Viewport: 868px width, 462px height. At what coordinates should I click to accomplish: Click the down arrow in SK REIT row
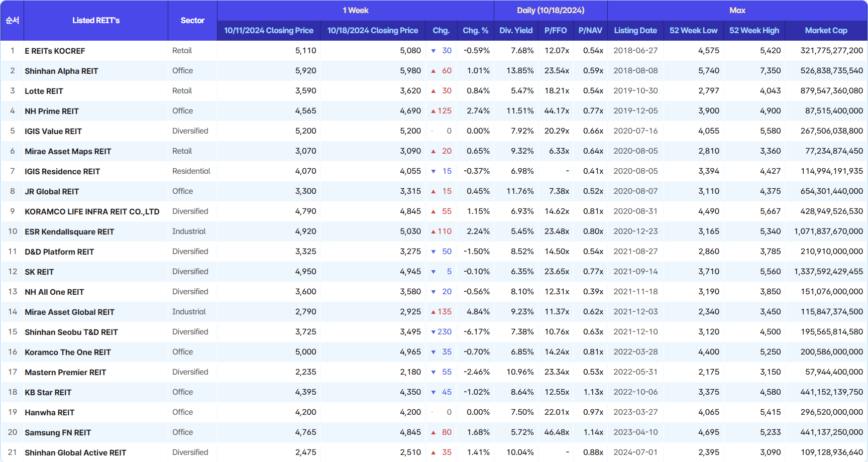tap(433, 272)
